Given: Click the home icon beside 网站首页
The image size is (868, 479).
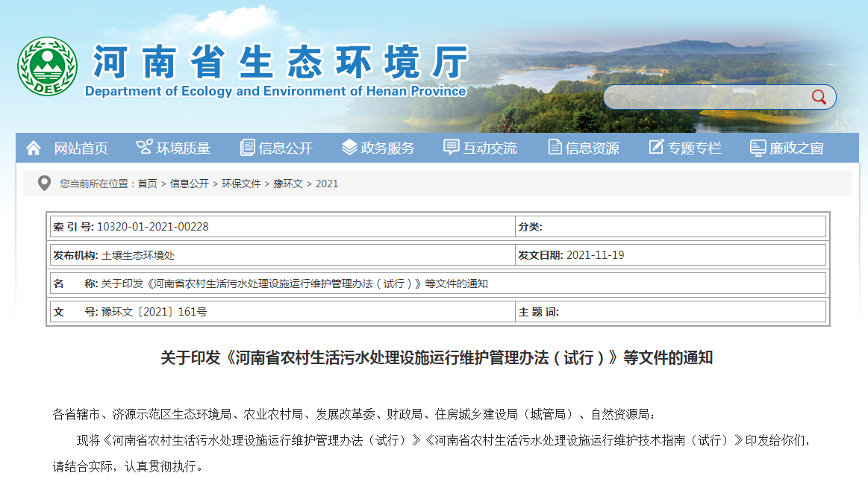Looking at the screenshot, I should click(x=34, y=148).
